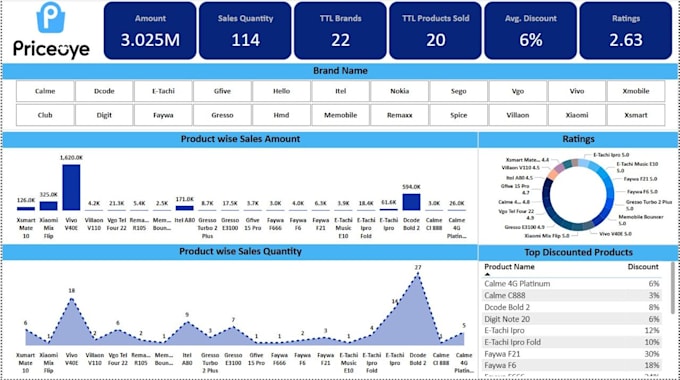
Task: Filter dashboard by Xiaomi brand
Action: 577,115
